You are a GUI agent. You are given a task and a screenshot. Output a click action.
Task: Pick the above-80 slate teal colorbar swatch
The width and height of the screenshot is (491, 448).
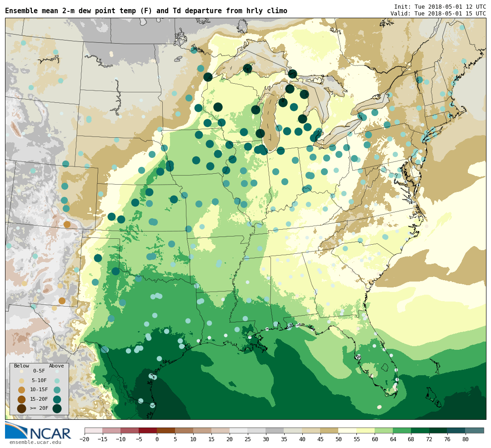475,430
